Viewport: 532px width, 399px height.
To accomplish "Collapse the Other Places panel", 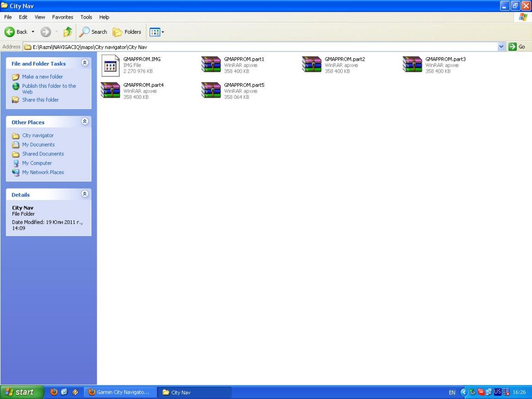I will (x=85, y=122).
